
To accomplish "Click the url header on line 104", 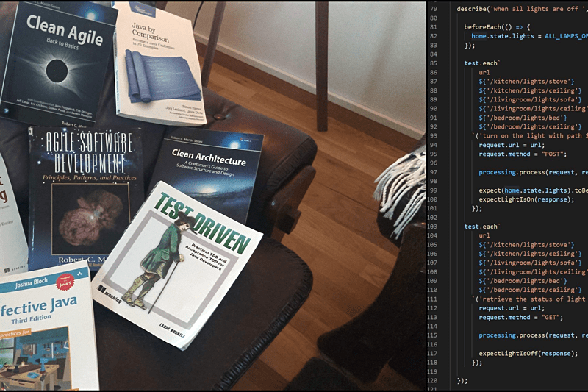I will pyautogui.click(x=484, y=235).
